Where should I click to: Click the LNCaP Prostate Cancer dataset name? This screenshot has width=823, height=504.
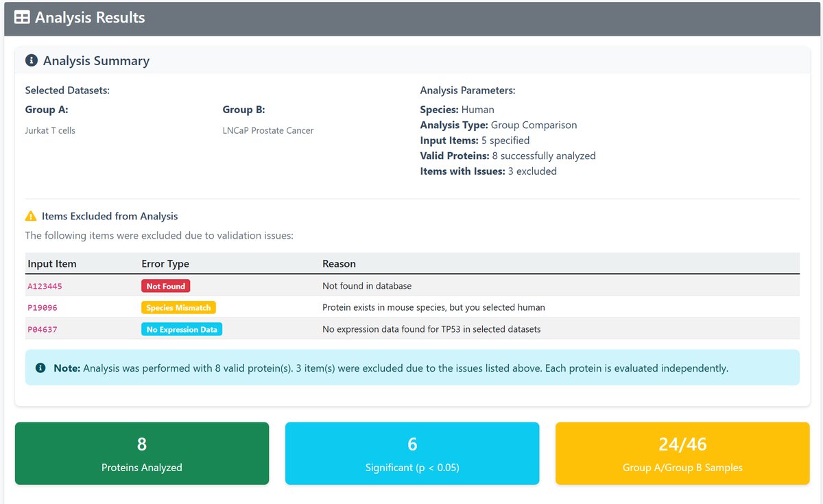[268, 130]
